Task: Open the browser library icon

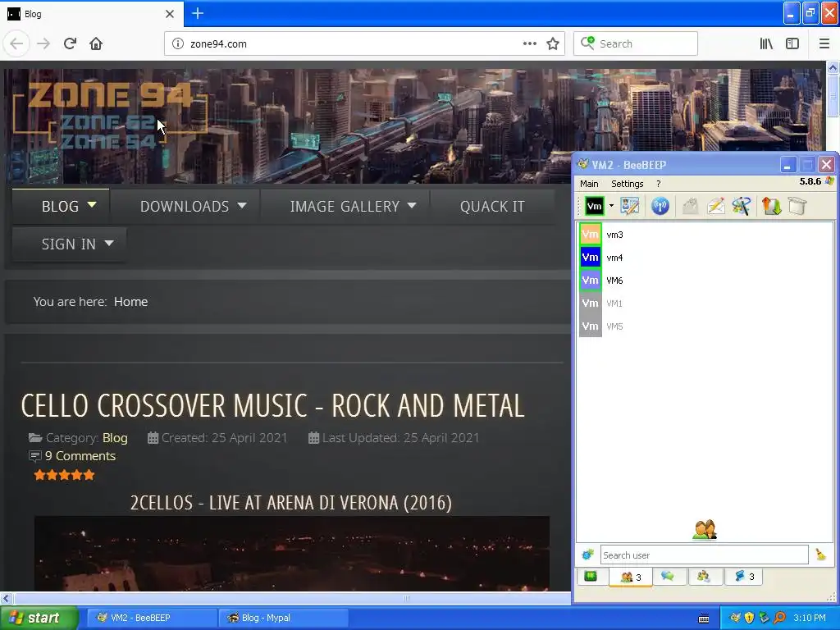Action: (766, 43)
